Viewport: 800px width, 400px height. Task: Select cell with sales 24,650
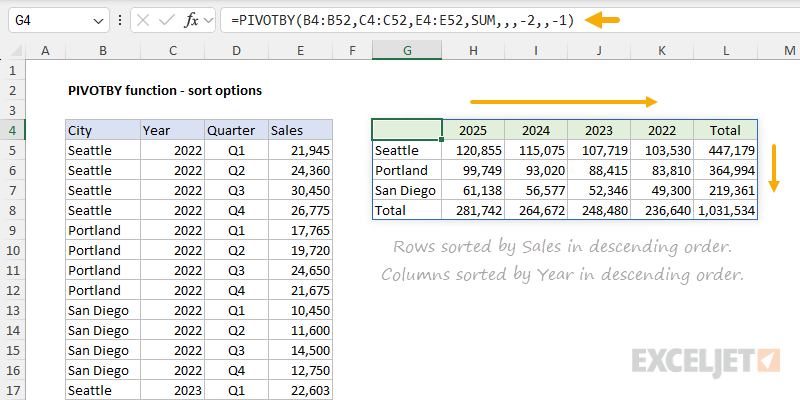click(301, 270)
